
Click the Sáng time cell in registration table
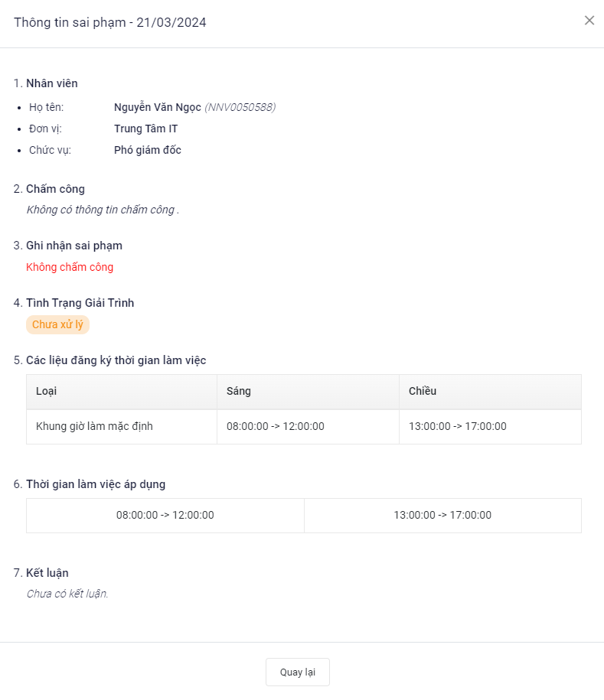(x=276, y=426)
